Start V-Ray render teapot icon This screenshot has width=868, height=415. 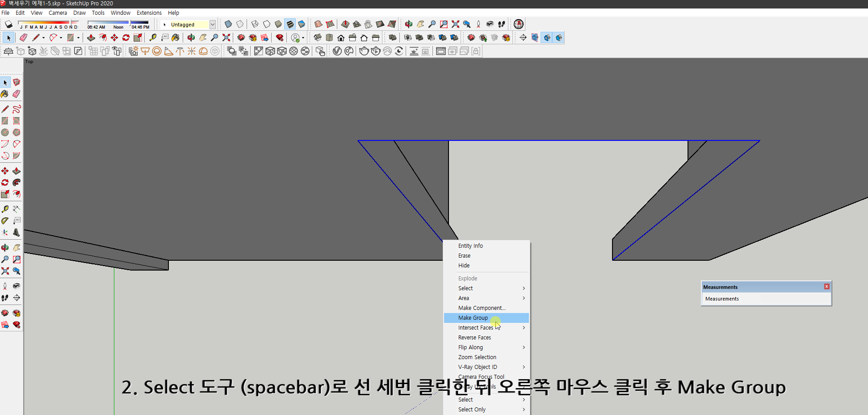(x=364, y=51)
